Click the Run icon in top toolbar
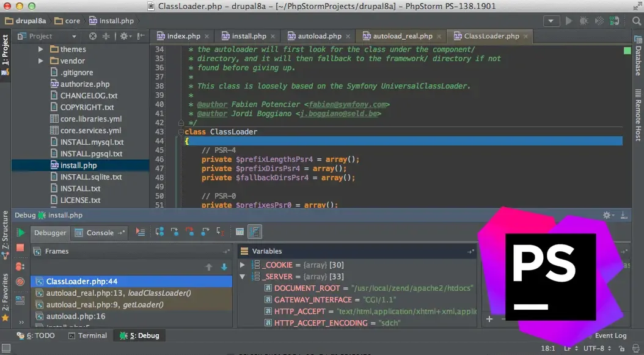644x355 pixels. [x=569, y=21]
